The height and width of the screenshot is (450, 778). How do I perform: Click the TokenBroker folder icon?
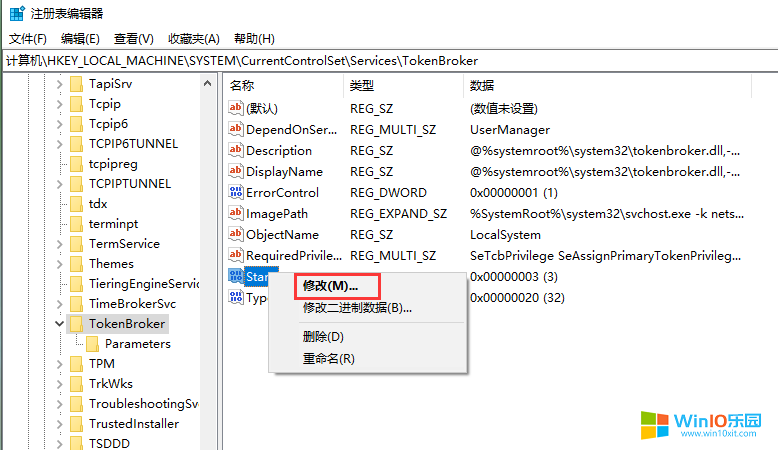pos(76,323)
